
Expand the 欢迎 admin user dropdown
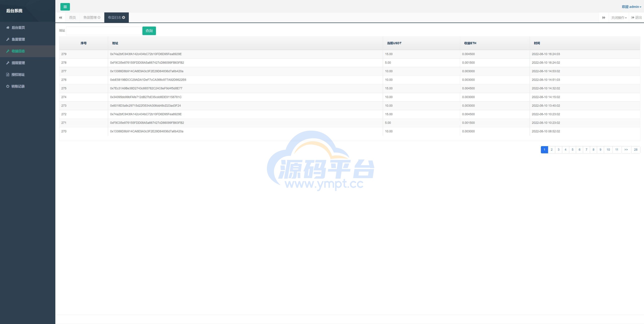[x=631, y=7]
